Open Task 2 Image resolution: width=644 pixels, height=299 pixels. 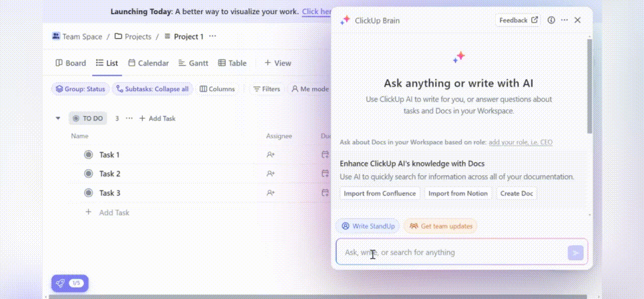pos(110,174)
